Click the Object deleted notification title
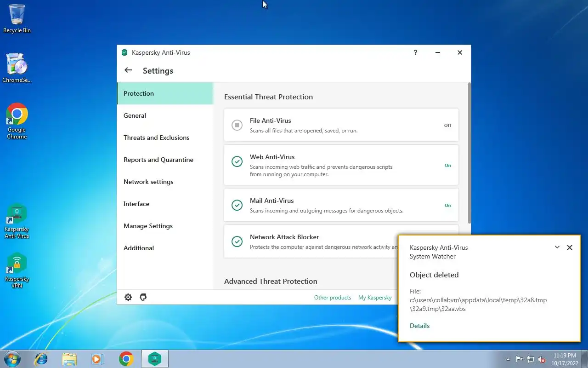Screen dimensions: 588x368 [x=434, y=275]
